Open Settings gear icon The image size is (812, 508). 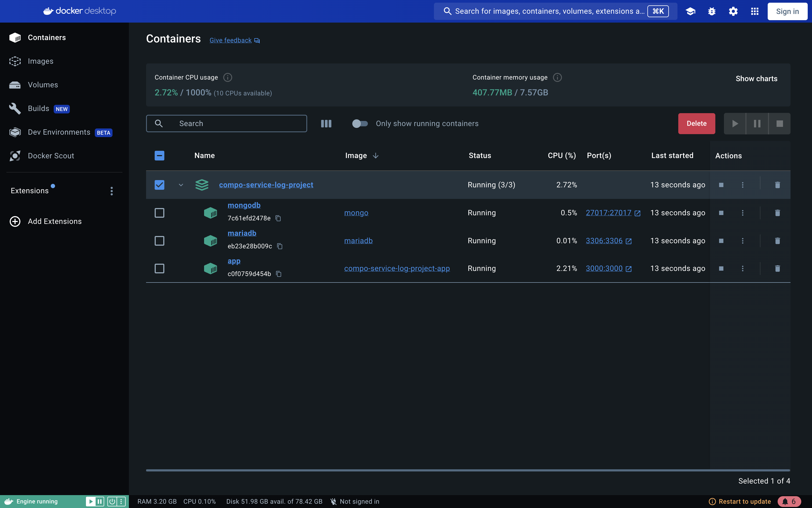(733, 11)
